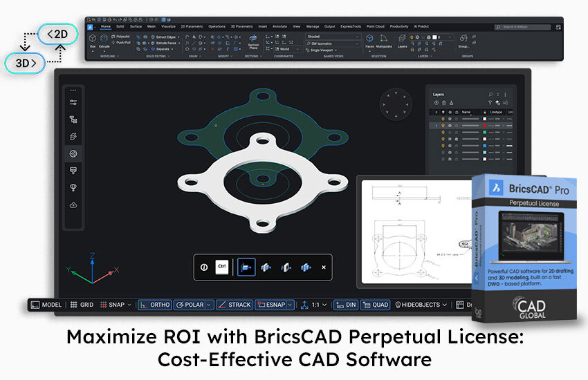This screenshot has width=588, height=380.
Task: Toggle POLAR tracking in status bar
Action: [x=190, y=305]
